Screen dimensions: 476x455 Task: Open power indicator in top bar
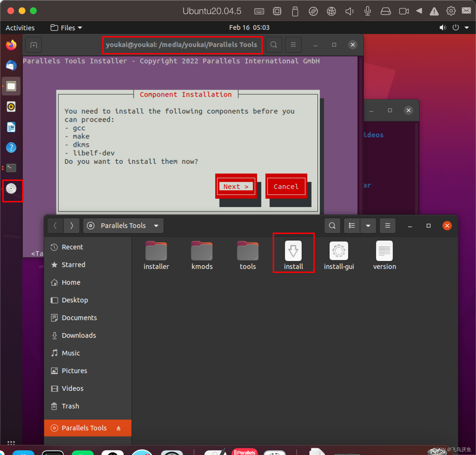456,28
